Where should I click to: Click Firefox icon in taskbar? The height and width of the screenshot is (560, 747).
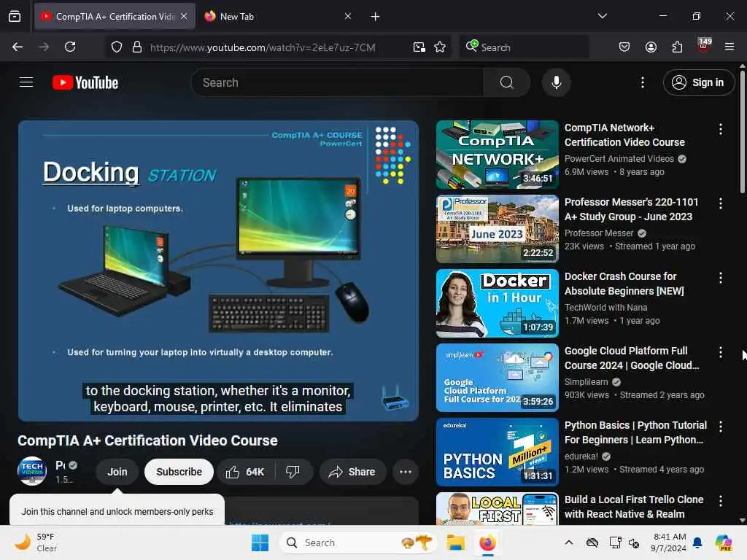pos(487,542)
